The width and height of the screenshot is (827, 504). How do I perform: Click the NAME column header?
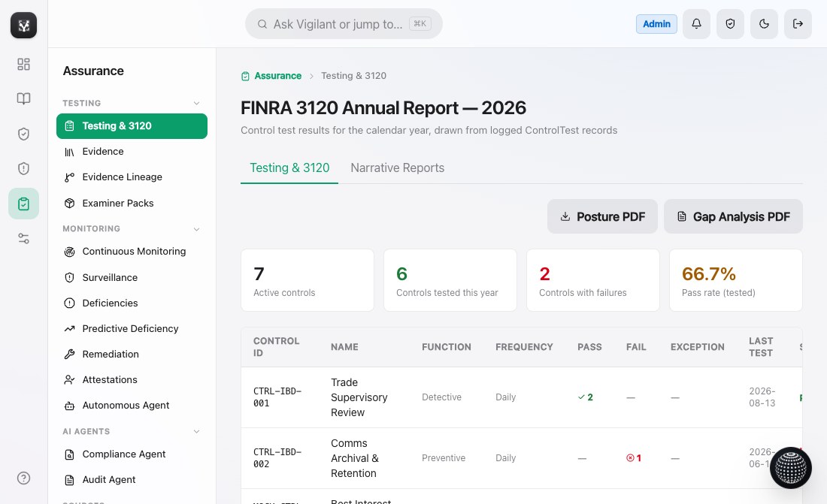(x=344, y=347)
